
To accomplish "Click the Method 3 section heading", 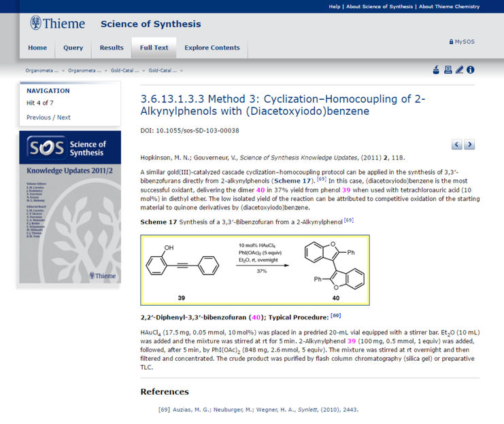I will (x=283, y=105).
